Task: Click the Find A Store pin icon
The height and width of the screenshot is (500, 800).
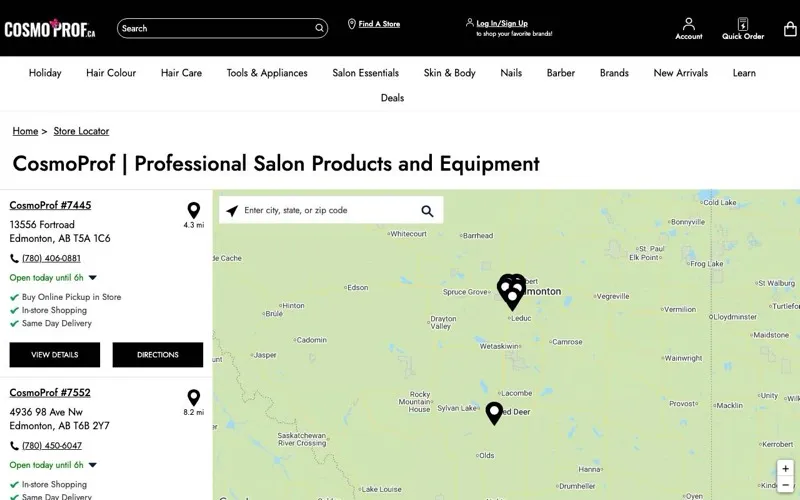Action: pyautogui.click(x=352, y=24)
